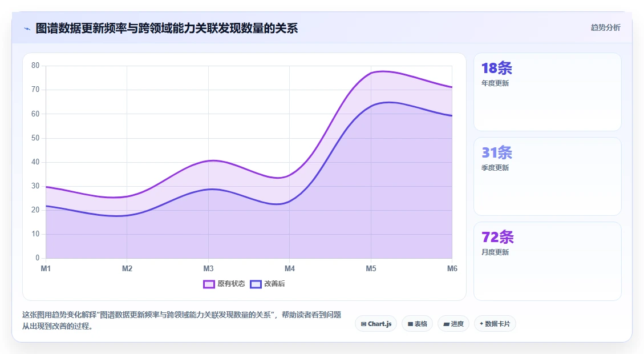Click the 50 y-axis value
This screenshot has height=354, width=644.
[x=35, y=138]
